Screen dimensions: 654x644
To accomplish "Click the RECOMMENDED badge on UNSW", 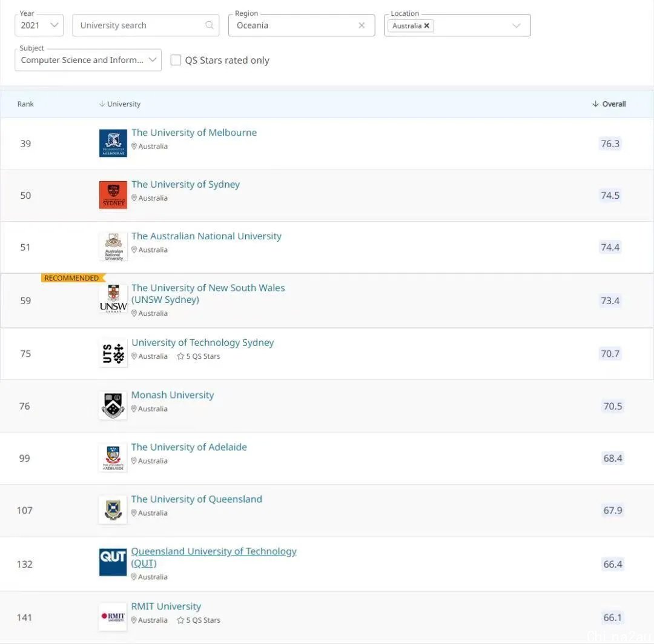I will pyautogui.click(x=73, y=278).
